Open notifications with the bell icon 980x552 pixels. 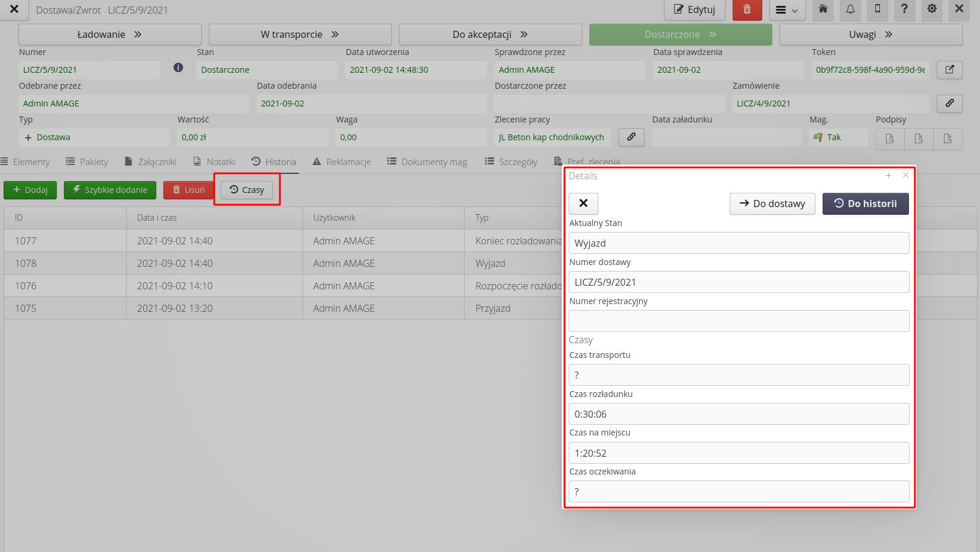(850, 9)
